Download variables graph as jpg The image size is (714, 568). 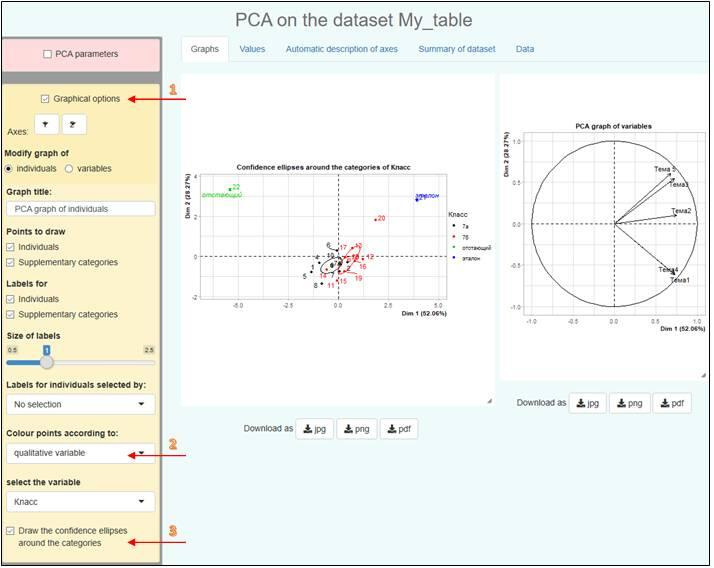588,403
